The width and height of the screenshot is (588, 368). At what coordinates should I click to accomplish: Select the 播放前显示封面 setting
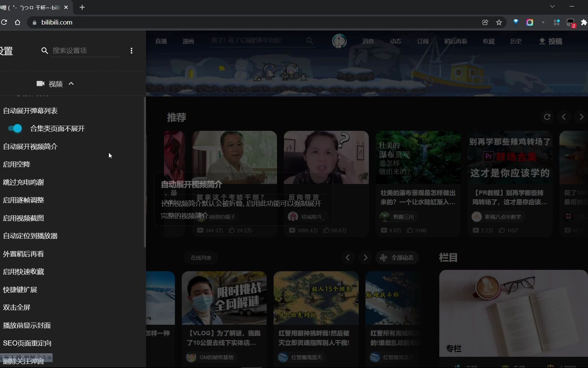tap(27, 325)
